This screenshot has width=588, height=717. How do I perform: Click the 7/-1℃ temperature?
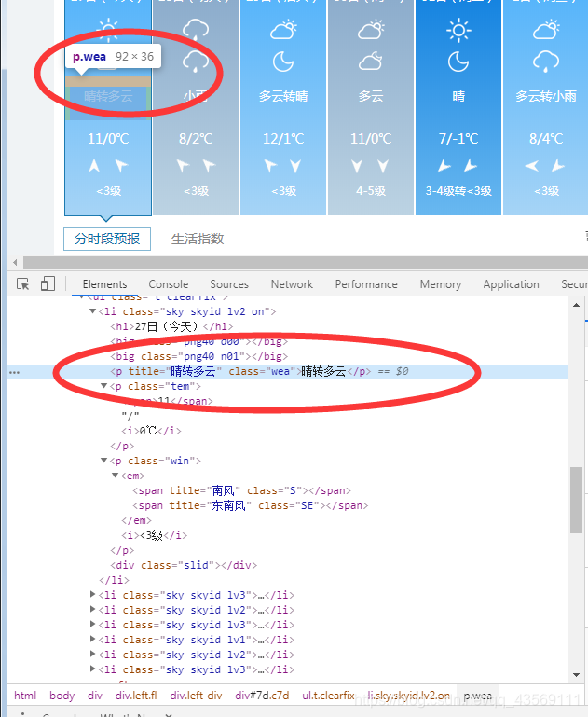(x=458, y=139)
